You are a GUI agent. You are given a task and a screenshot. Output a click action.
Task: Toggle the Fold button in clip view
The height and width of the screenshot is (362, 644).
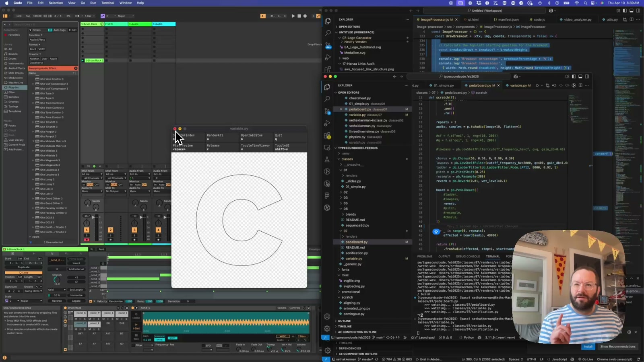click(101, 249)
